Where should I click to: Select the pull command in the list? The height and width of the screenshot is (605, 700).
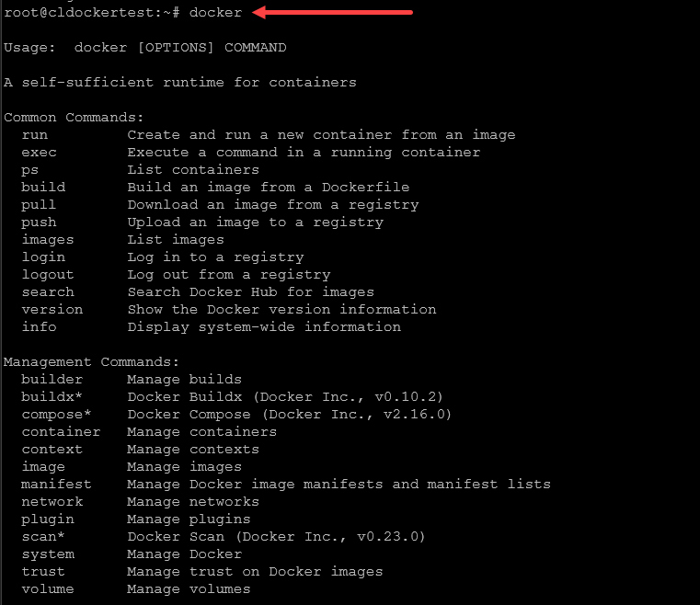coord(39,204)
